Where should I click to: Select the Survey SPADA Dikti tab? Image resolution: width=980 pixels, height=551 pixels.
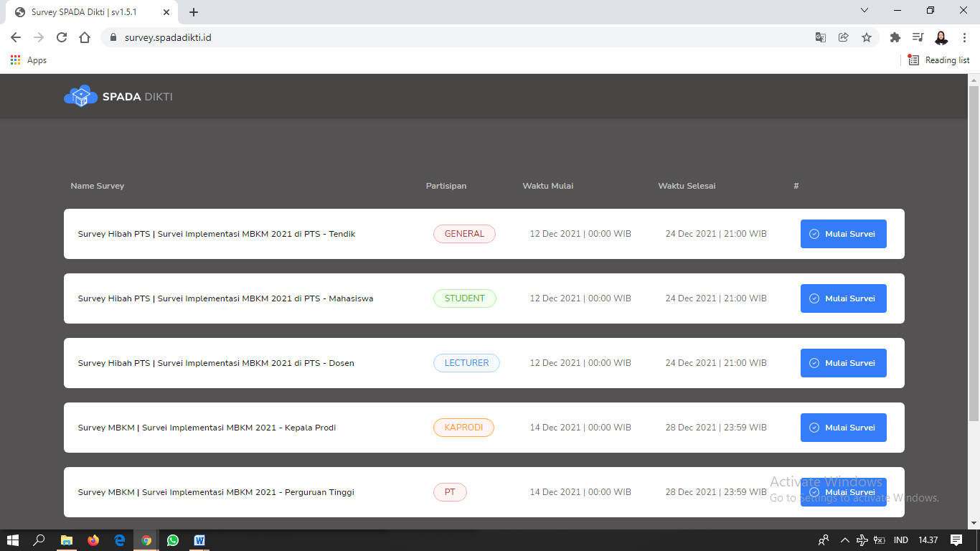click(86, 12)
